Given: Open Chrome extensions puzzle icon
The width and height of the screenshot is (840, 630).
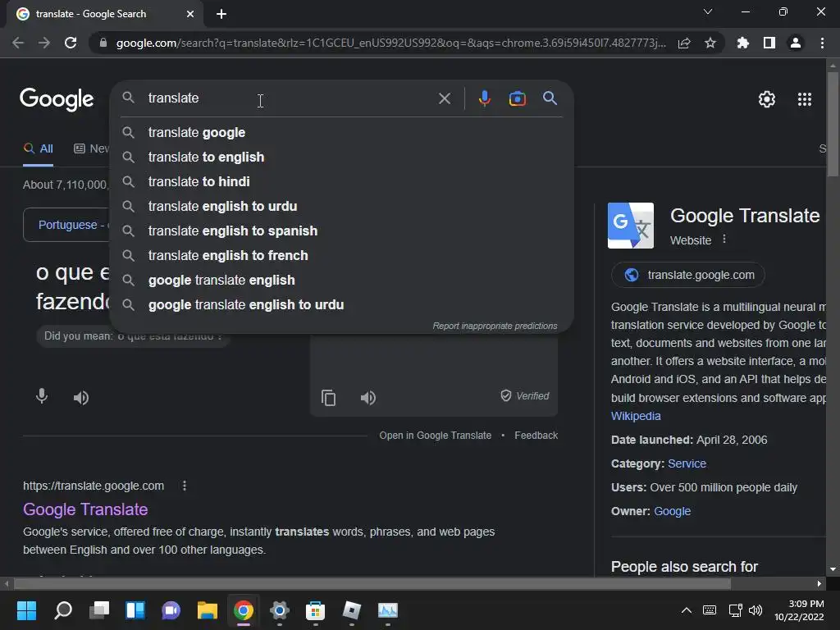Looking at the screenshot, I should [742, 43].
